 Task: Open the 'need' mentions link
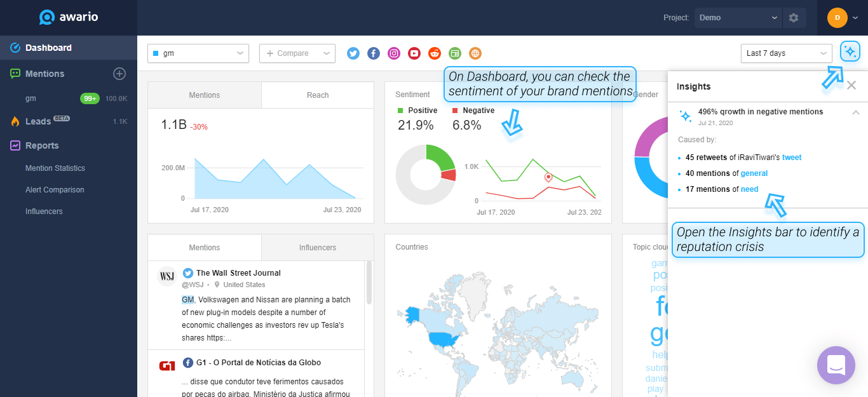(750, 189)
